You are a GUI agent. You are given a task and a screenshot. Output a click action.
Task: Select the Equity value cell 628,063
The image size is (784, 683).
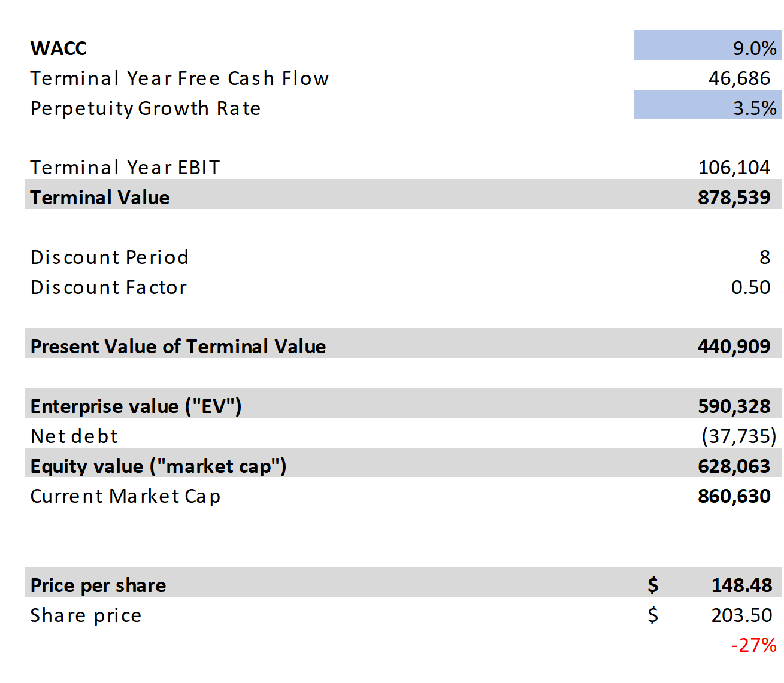(x=734, y=466)
